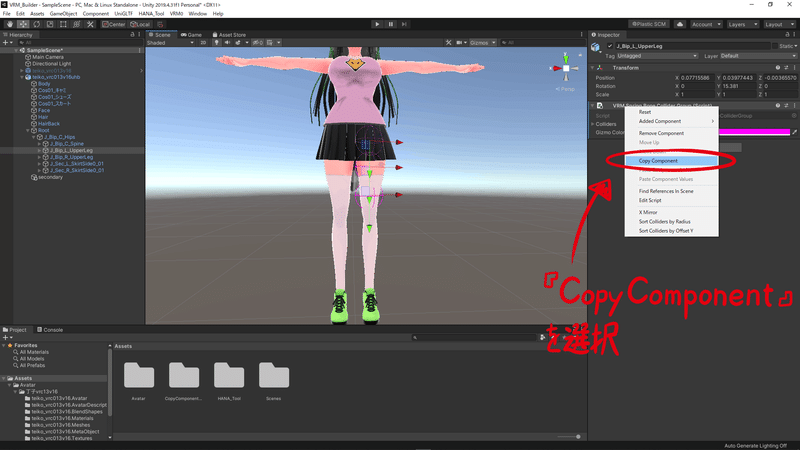Click the Project search field
The image size is (800, 450).
tap(473, 337)
